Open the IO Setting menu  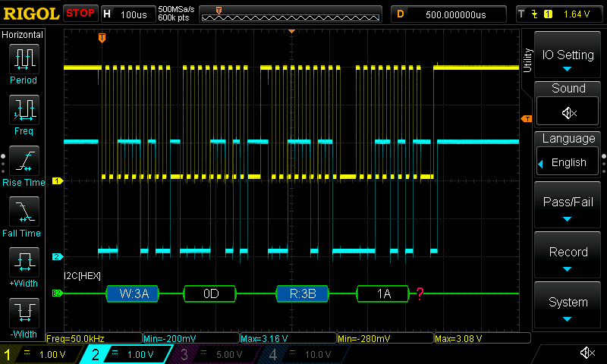point(568,55)
